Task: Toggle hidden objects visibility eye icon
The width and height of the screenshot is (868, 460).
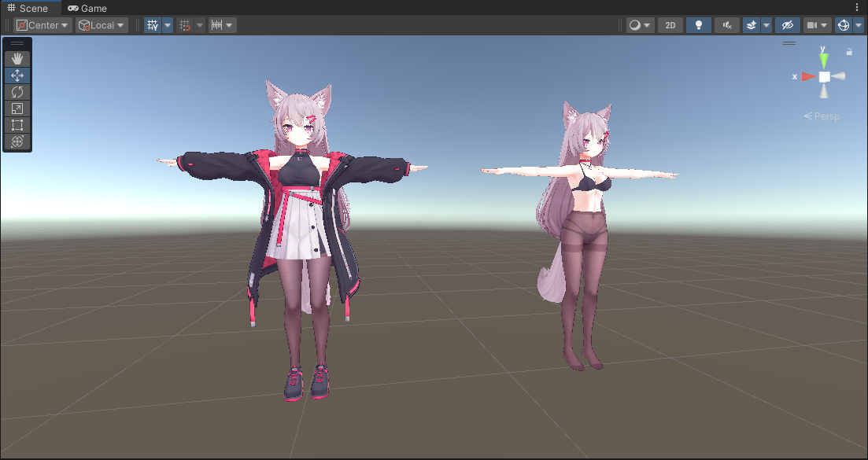Action: tap(787, 25)
